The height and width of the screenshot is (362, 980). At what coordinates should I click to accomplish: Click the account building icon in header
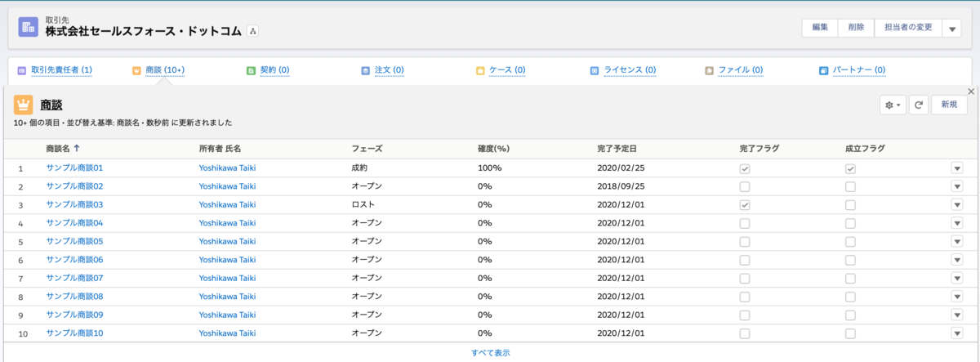(28, 27)
